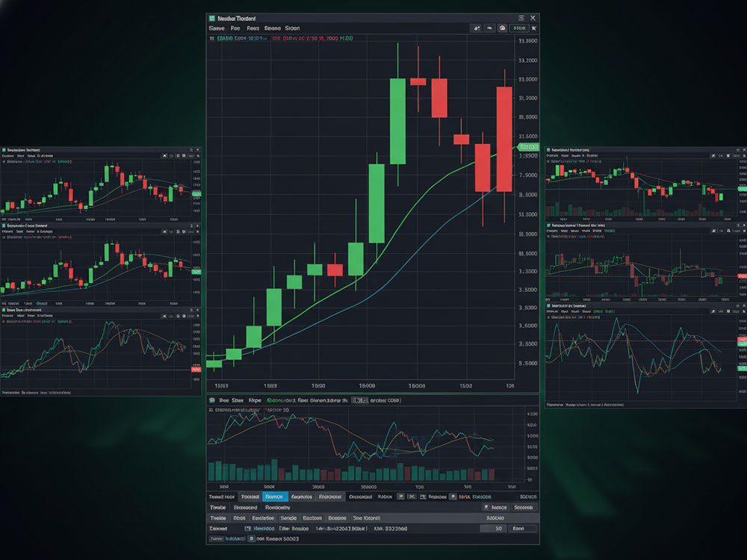Click the bottom-right button in the order row
Image resolution: width=747 pixels, height=560 pixels.
522,528
